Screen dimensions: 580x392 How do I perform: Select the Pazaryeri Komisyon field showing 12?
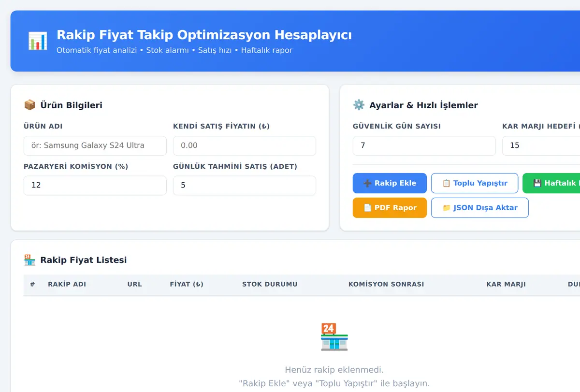(x=95, y=185)
